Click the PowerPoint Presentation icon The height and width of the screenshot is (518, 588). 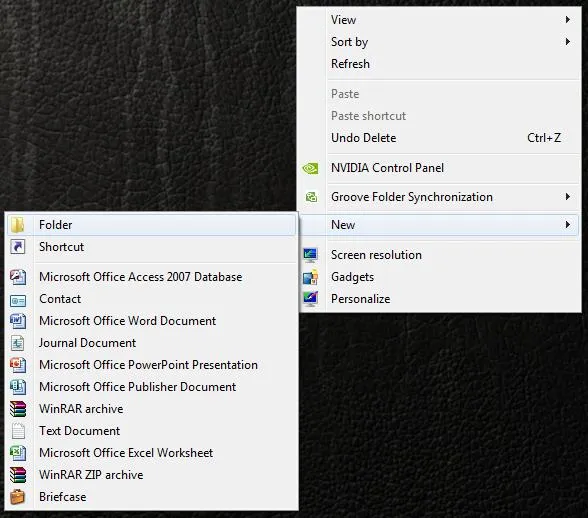coord(18,365)
